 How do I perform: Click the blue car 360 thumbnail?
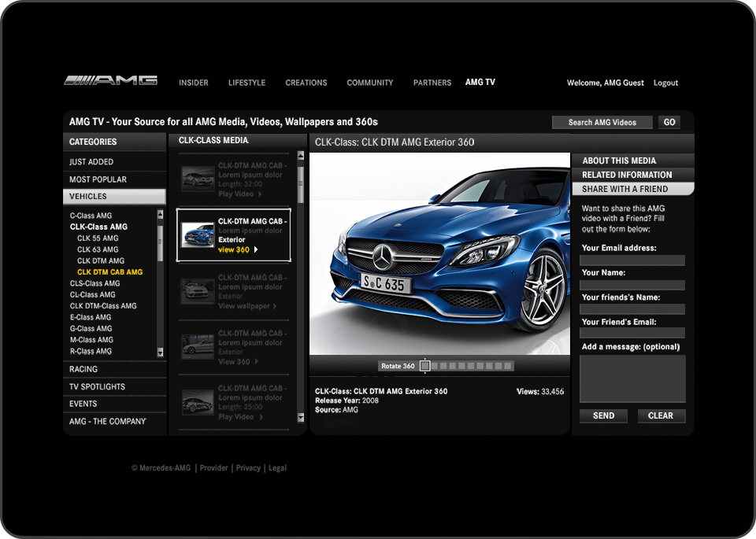pos(198,235)
